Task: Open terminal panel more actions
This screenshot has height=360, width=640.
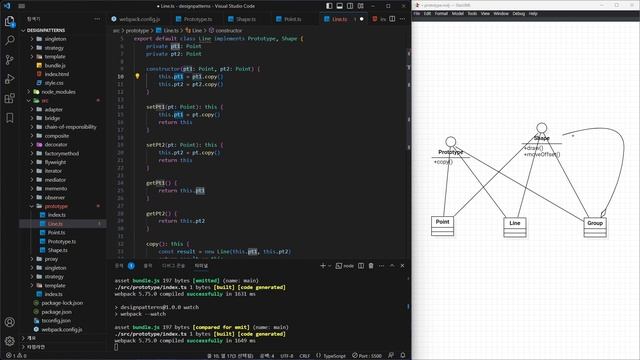Action: coord(381,266)
